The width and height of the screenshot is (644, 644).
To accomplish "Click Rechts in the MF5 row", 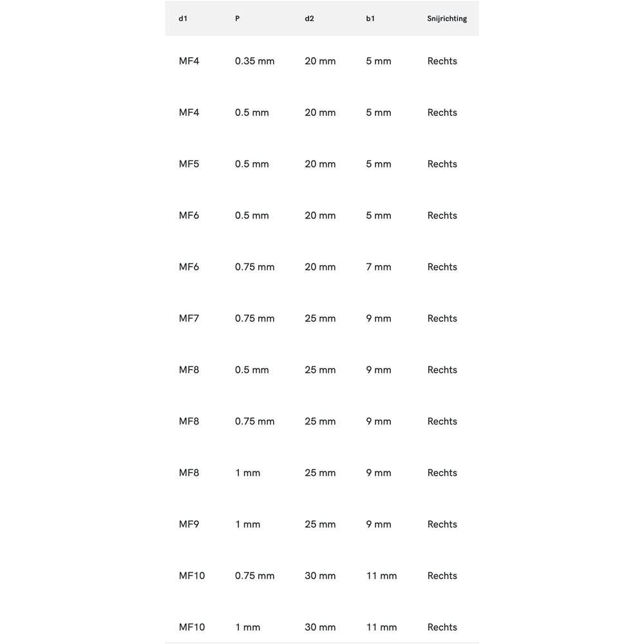I will 442,164.
